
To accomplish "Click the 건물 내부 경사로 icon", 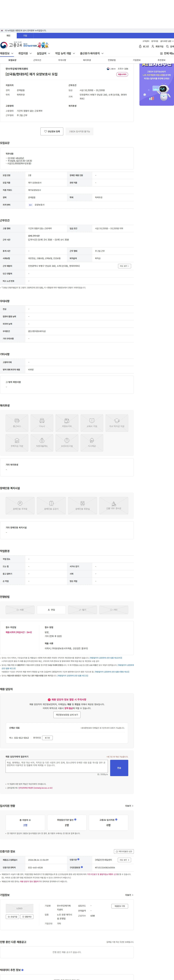I will pos(114,506).
